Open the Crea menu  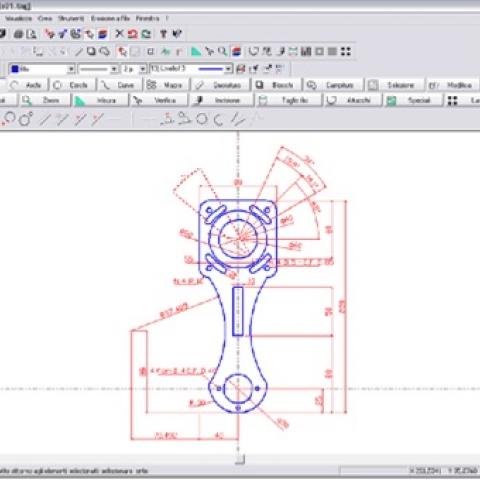click(45, 18)
